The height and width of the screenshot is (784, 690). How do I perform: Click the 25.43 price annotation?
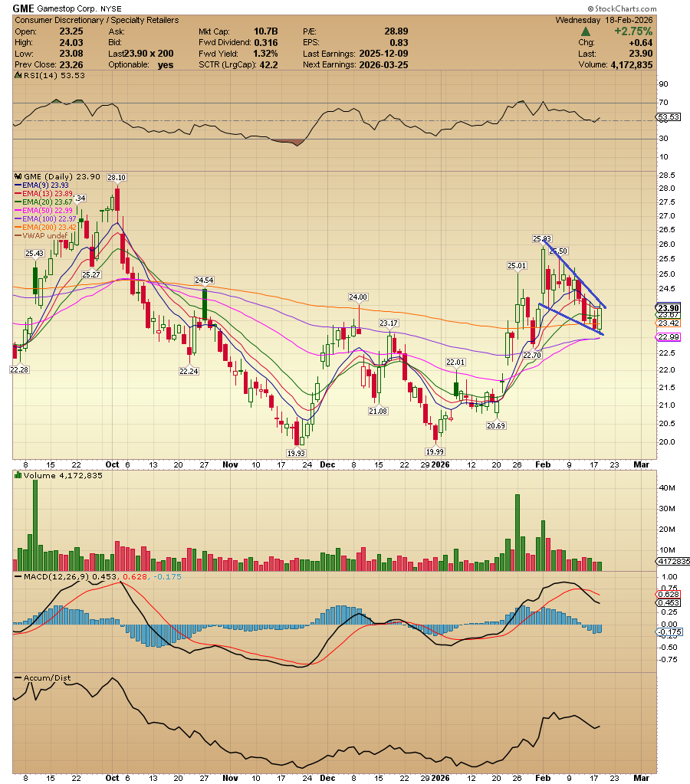34,254
